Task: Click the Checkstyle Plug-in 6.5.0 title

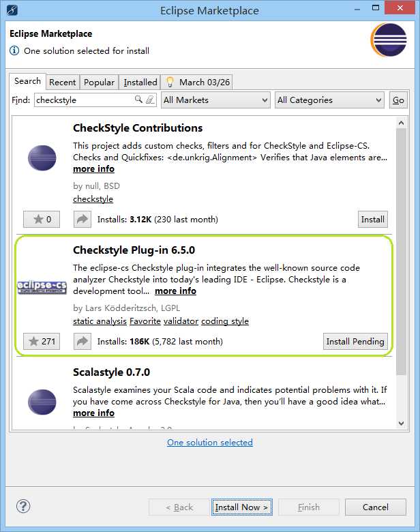Action: pyautogui.click(x=134, y=250)
